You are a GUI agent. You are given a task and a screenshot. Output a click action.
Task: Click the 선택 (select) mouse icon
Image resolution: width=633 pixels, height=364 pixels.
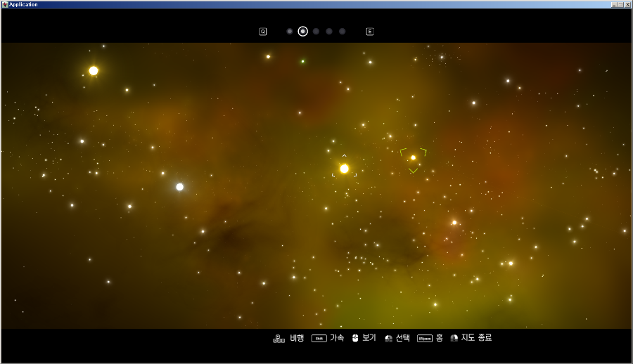(389, 338)
